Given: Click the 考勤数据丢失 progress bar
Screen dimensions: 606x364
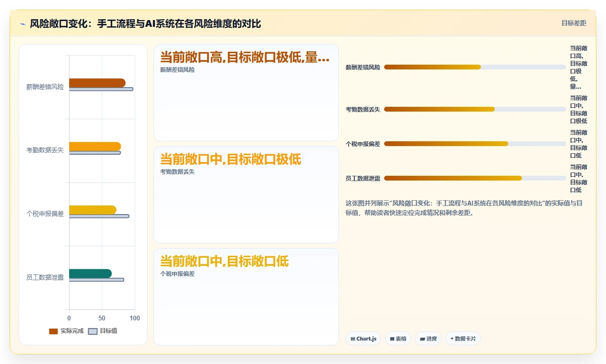Looking at the screenshot, I should click(x=475, y=109).
